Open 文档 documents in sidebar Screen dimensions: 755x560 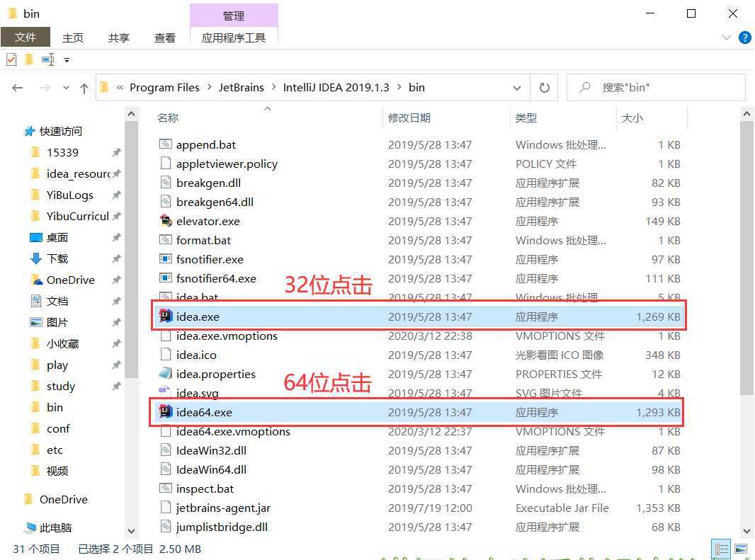pyautogui.click(x=57, y=301)
